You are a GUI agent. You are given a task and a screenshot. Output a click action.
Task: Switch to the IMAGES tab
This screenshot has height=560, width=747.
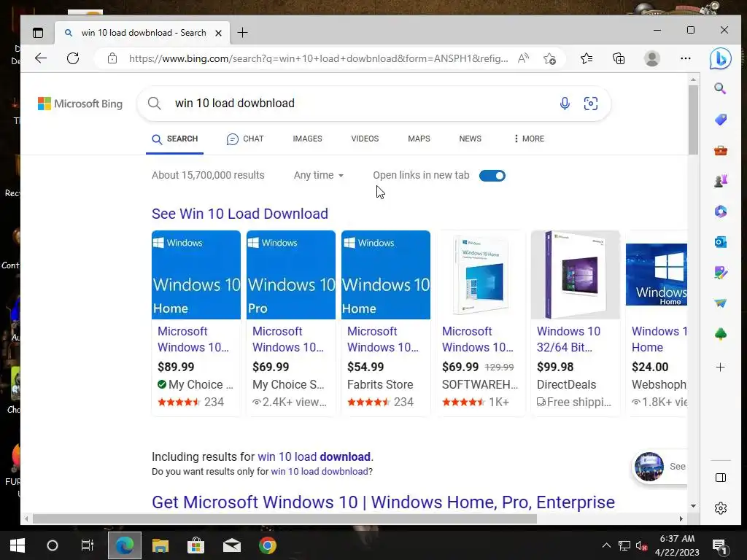(307, 139)
